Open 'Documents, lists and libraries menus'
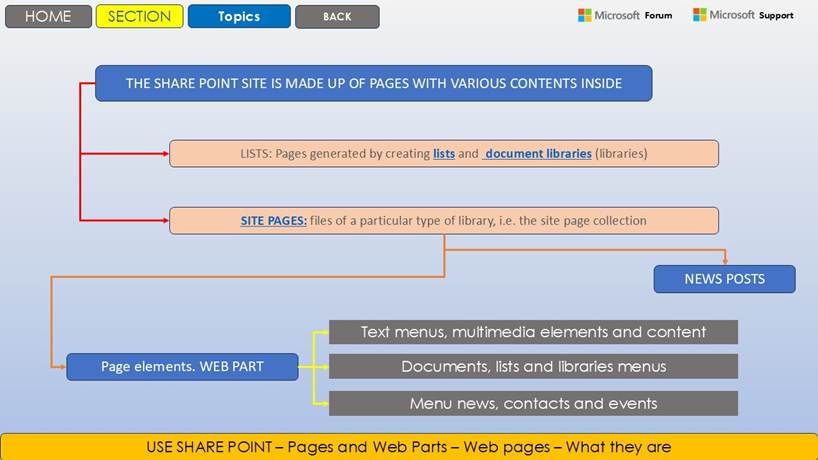The height and width of the screenshot is (460, 818). pyautogui.click(x=533, y=367)
